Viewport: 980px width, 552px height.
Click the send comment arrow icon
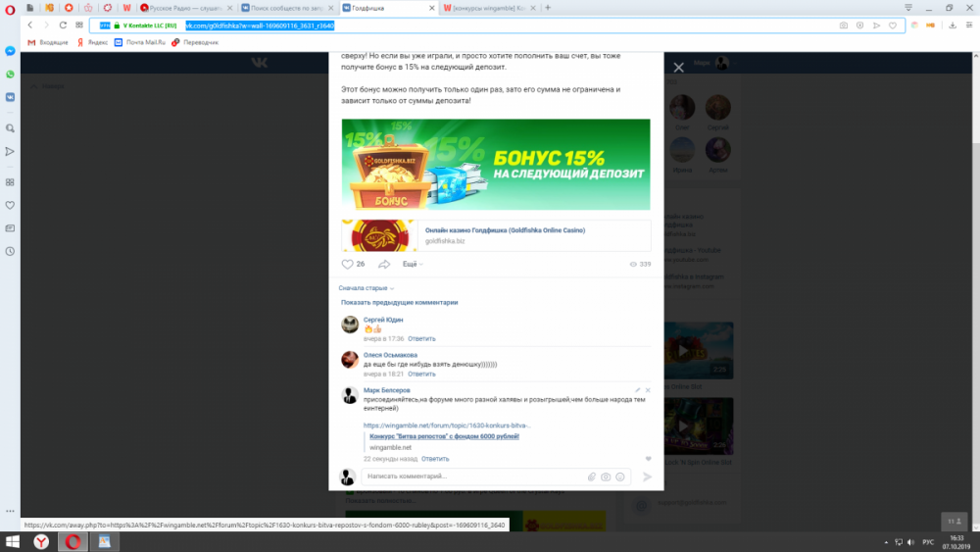tap(647, 477)
